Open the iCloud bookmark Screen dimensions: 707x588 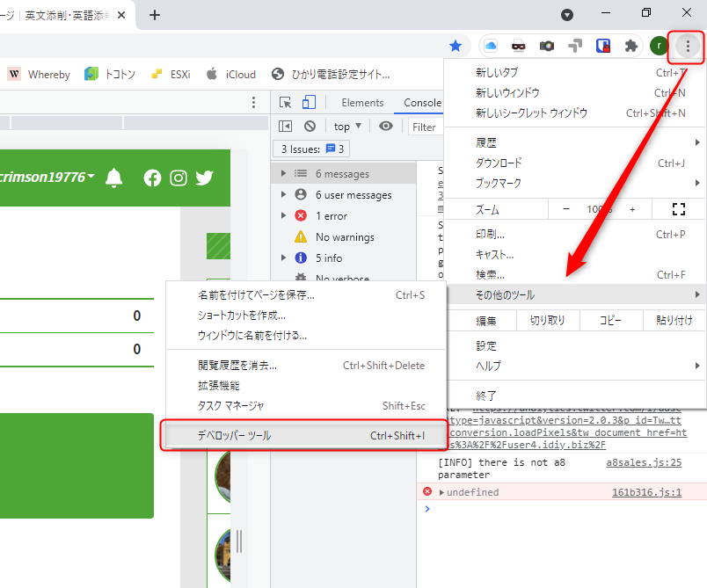pos(231,74)
